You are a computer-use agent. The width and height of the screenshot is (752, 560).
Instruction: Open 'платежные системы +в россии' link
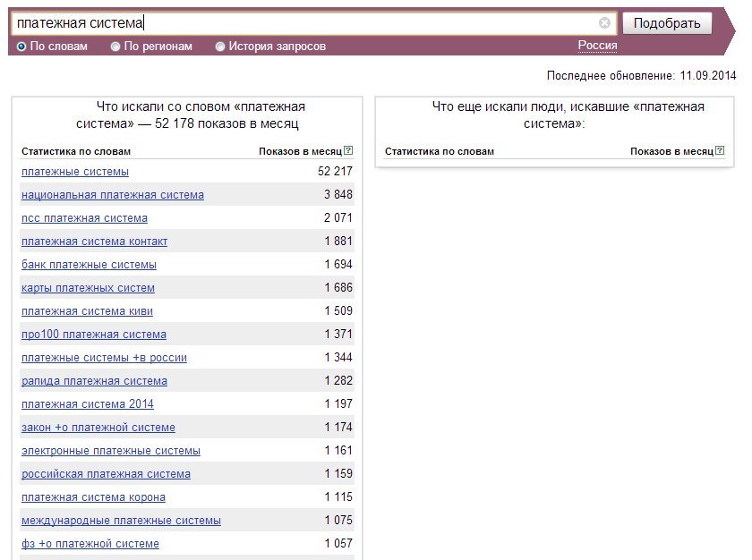pyautogui.click(x=104, y=358)
